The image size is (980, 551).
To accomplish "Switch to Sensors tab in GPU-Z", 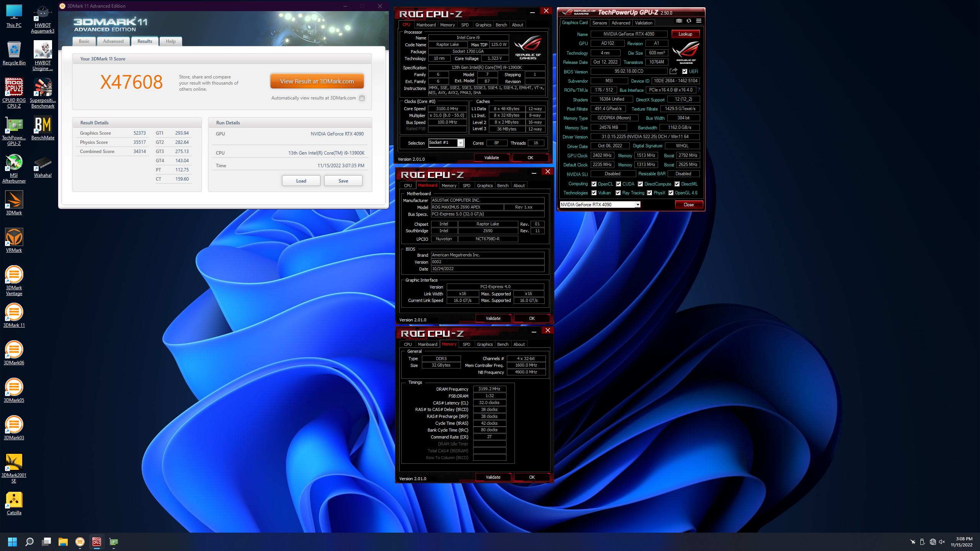I will [x=599, y=23].
